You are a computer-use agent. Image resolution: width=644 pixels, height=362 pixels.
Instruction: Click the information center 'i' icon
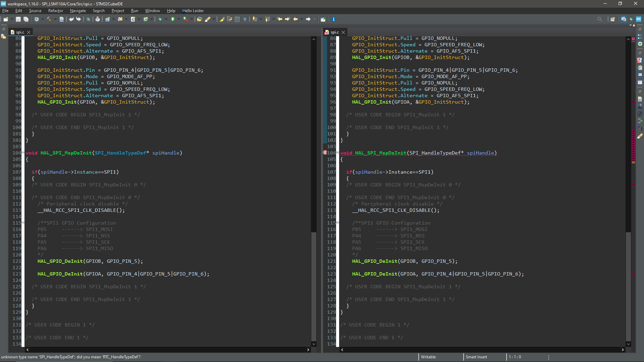coord(333,19)
